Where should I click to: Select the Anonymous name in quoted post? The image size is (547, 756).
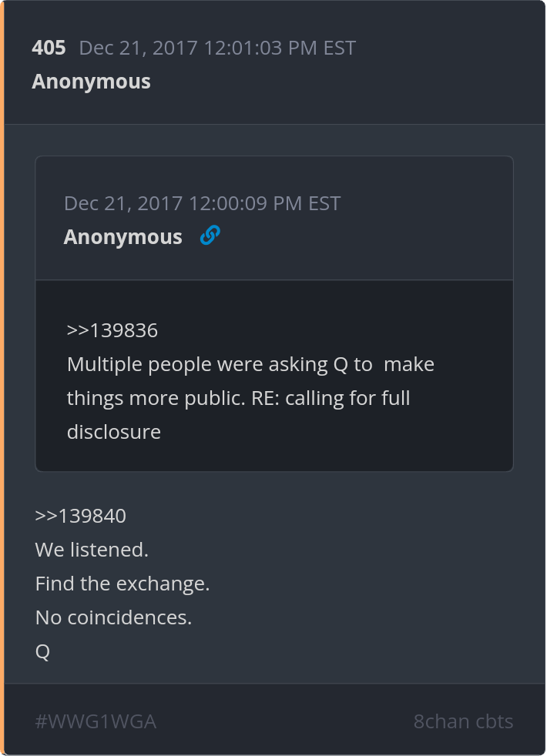pos(122,237)
